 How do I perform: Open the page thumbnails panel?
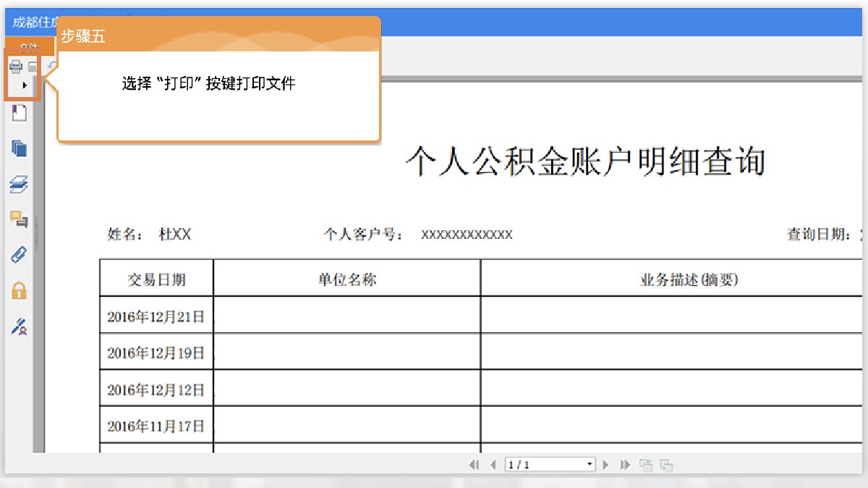click(x=19, y=148)
